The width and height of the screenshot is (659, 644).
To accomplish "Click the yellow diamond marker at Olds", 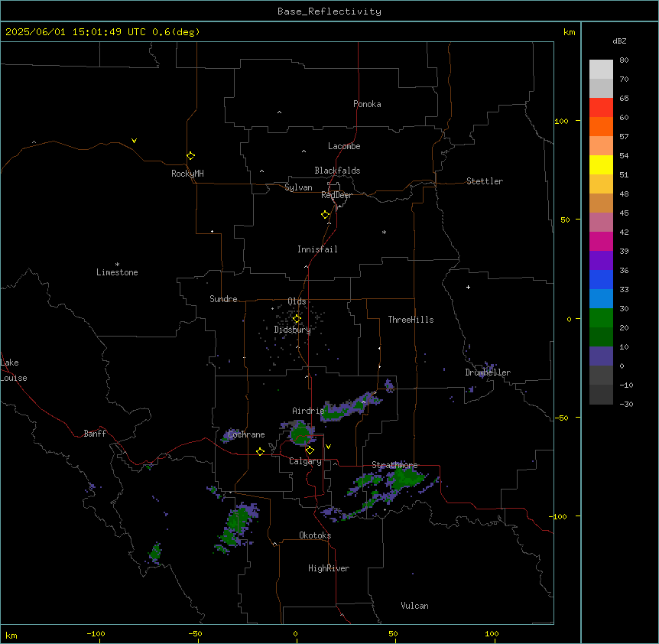I will tap(297, 319).
